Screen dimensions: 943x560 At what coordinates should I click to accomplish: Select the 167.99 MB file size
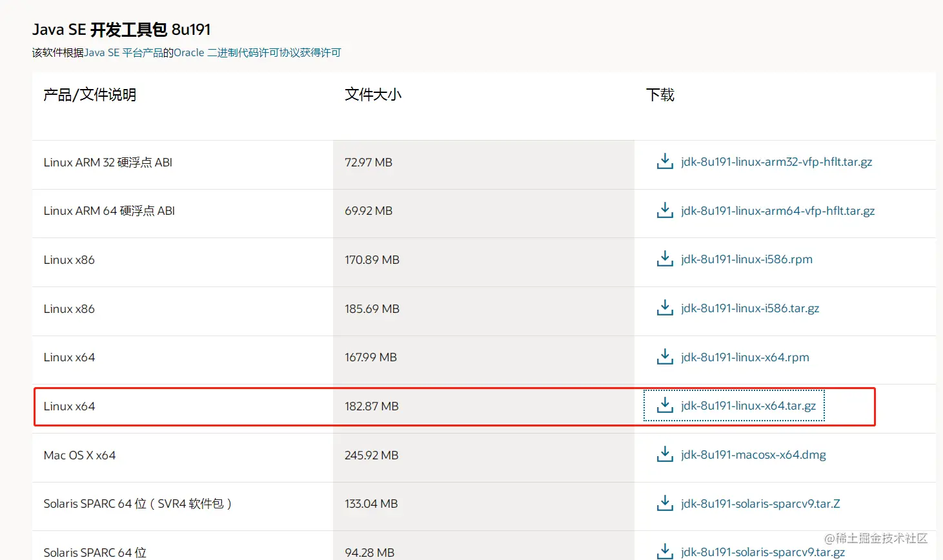(370, 357)
